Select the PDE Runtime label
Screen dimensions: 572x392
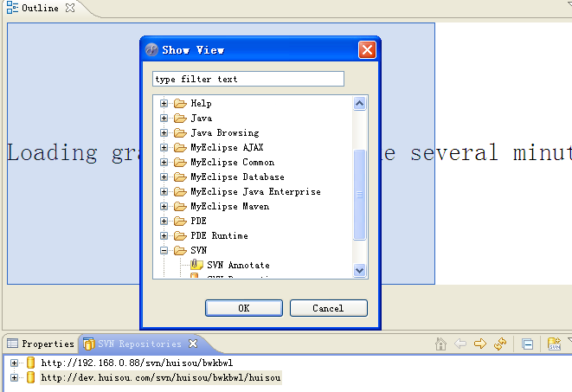(x=219, y=236)
